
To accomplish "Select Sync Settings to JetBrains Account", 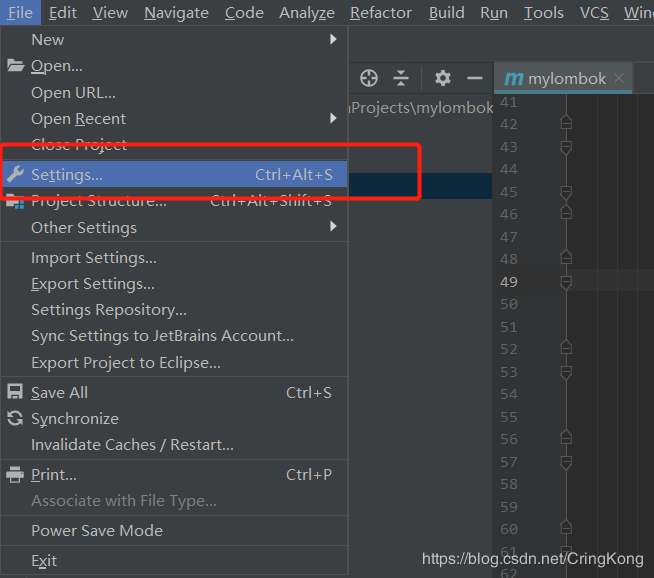I will 174,336.
